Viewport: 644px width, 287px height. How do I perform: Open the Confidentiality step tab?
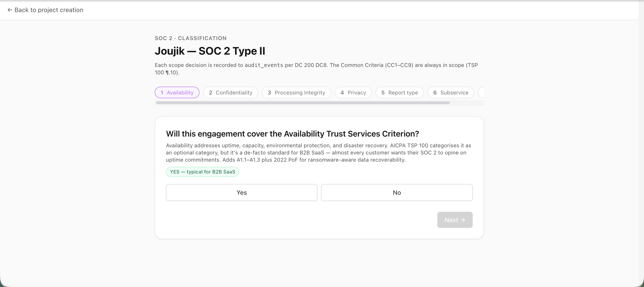click(x=231, y=93)
